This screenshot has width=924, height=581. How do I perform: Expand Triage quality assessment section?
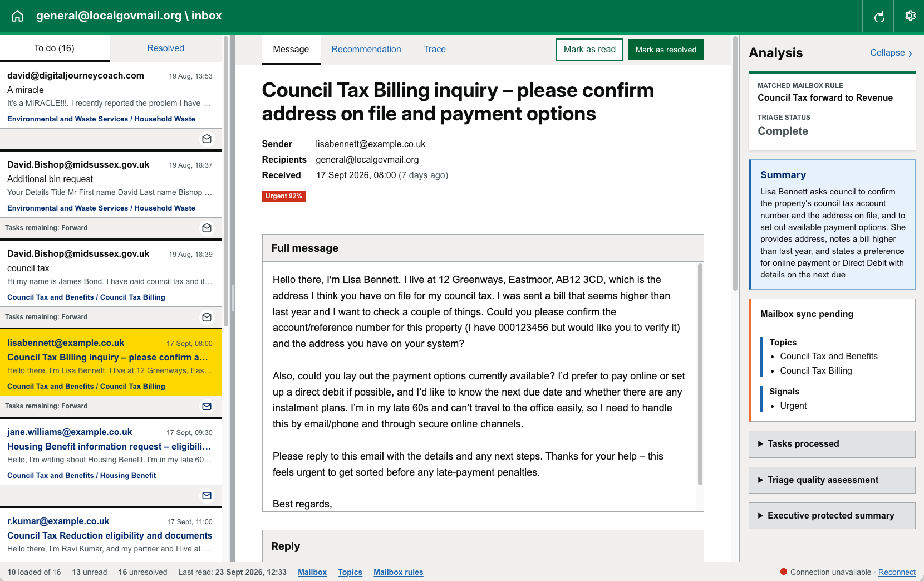(832, 480)
